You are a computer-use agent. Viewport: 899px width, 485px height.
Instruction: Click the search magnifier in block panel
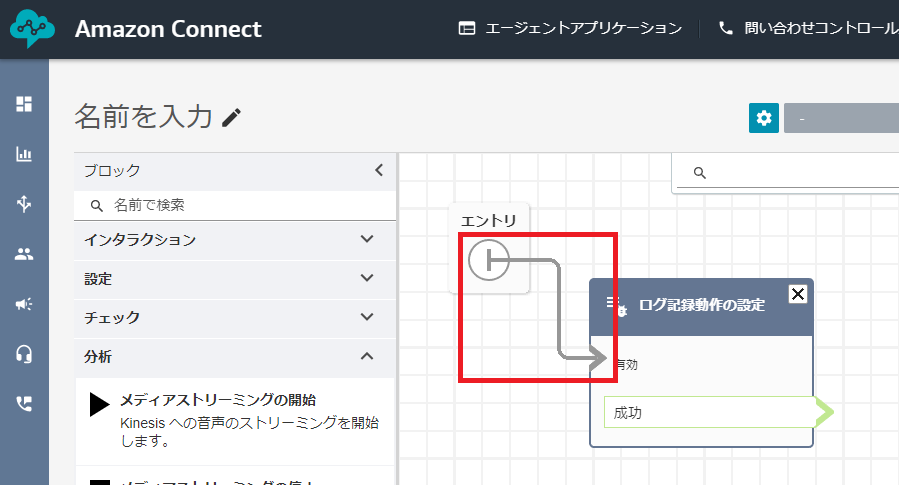point(97,205)
